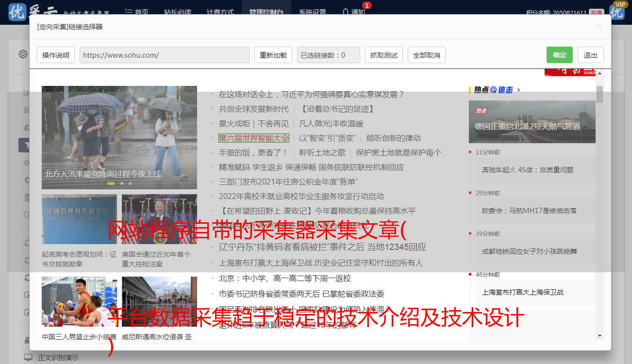Select link 北京：中小学、高一高二等下周一返校

(x=285, y=278)
